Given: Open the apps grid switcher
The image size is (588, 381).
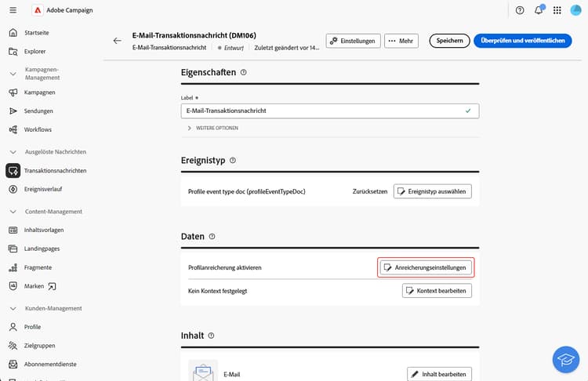Looking at the screenshot, I should click(557, 10).
